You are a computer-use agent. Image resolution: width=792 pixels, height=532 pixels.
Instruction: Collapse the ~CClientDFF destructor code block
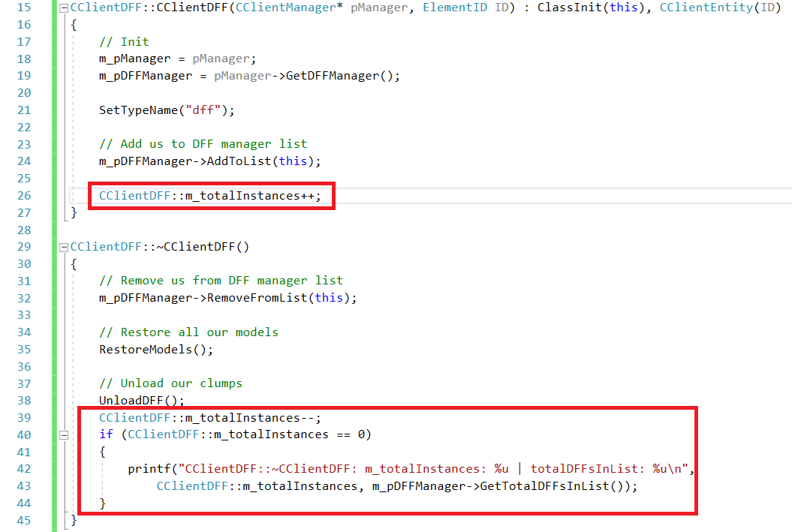tap(64, 246)
